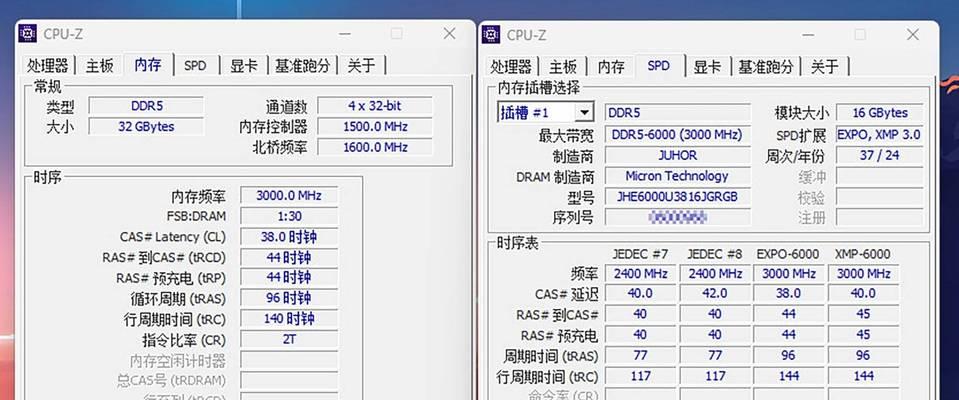Select SPD tab in right CPU-Z window
This screenshot has height=400, width=959.
tap(659, 65)
